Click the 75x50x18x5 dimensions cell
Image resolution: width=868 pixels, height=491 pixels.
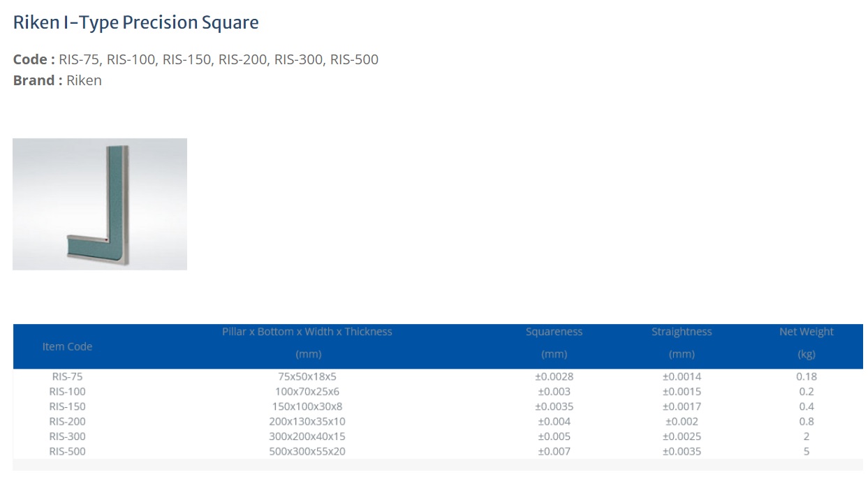[307, 376]
